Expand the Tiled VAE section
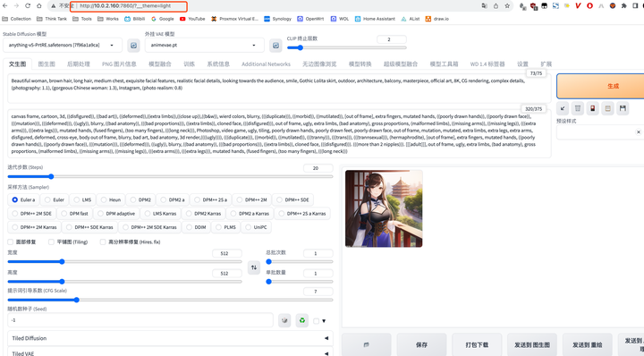Screen dimensions: 644x356 coord(170,352)
